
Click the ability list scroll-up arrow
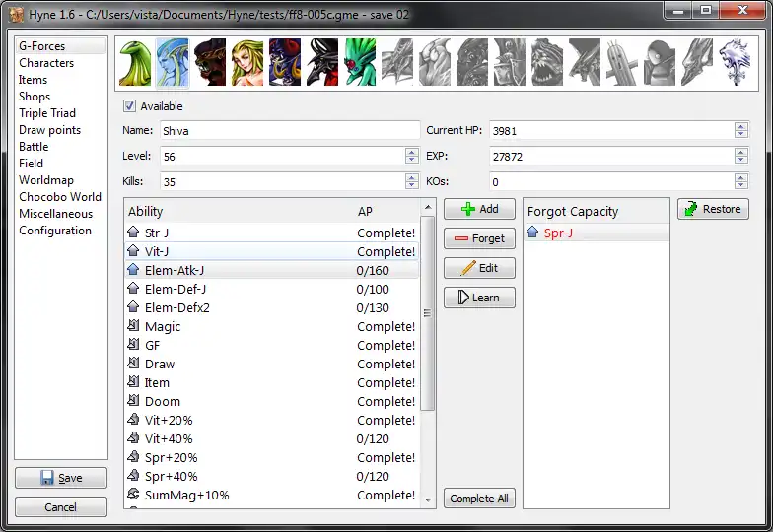428,207
